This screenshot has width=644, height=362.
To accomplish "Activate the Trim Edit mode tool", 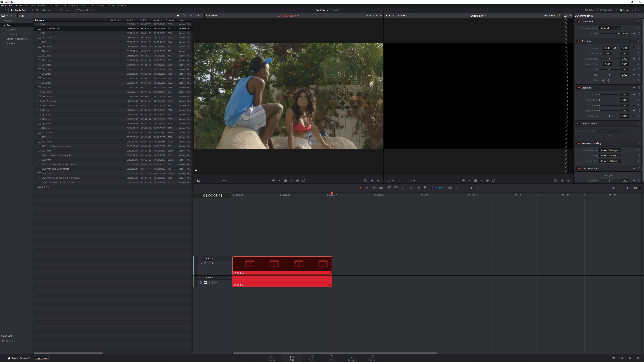I will point(367,188).
